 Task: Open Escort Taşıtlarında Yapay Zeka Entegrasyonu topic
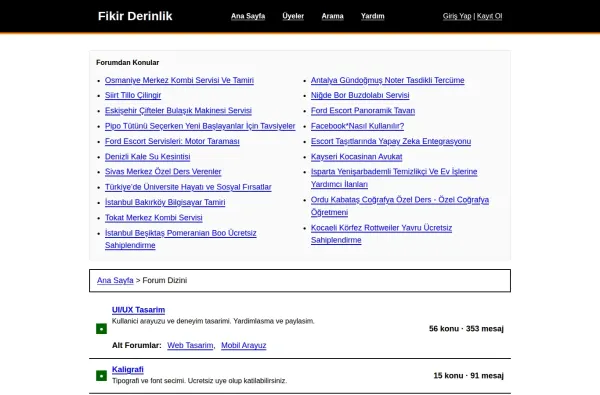[391, 141]
